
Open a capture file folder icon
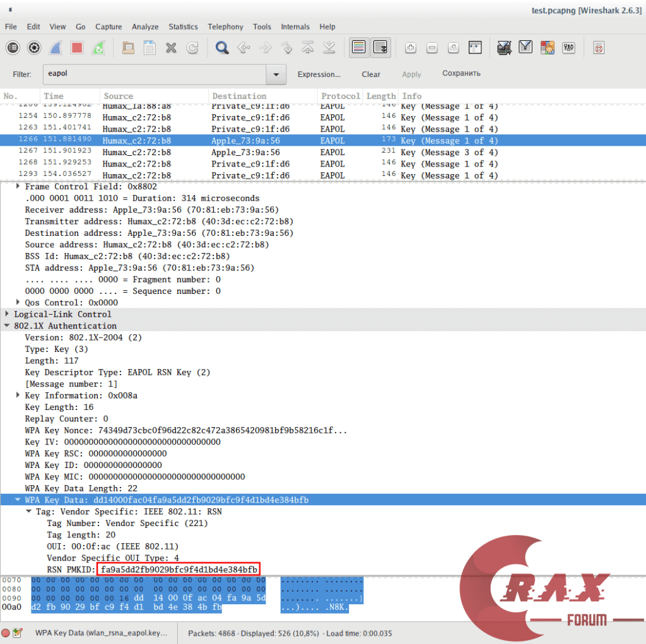pyautogui.click(x=128, y=48)
